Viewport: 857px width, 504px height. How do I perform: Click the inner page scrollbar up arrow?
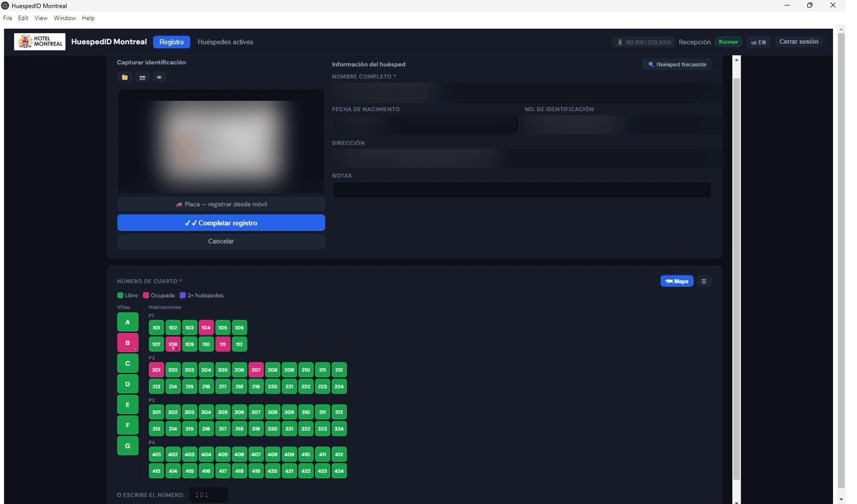click(x=737, y=60)
